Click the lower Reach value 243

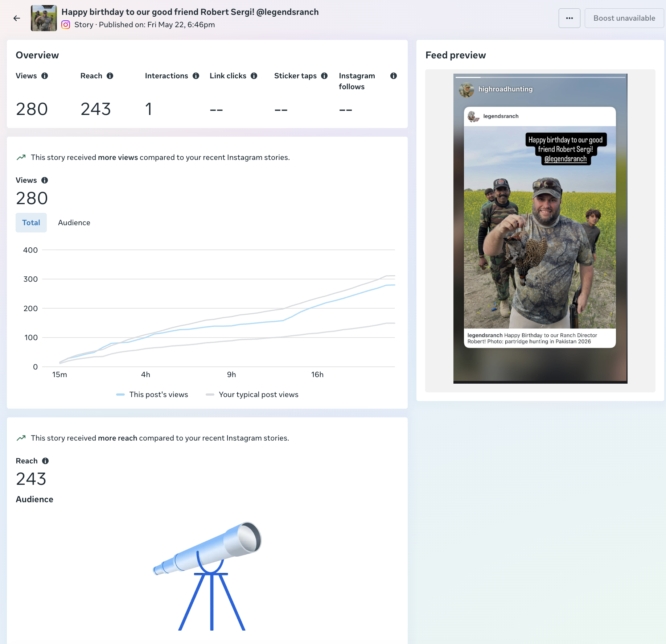[x=31, y=479]
